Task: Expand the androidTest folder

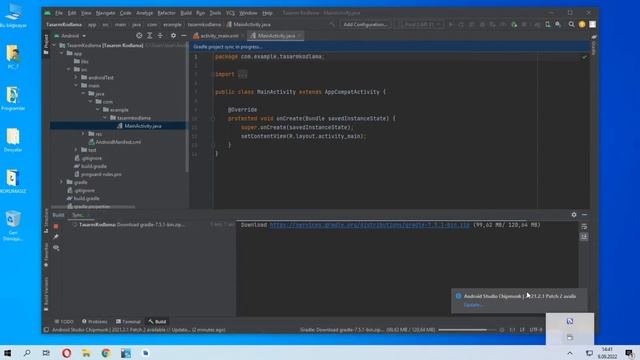Action: click(76, 78)
